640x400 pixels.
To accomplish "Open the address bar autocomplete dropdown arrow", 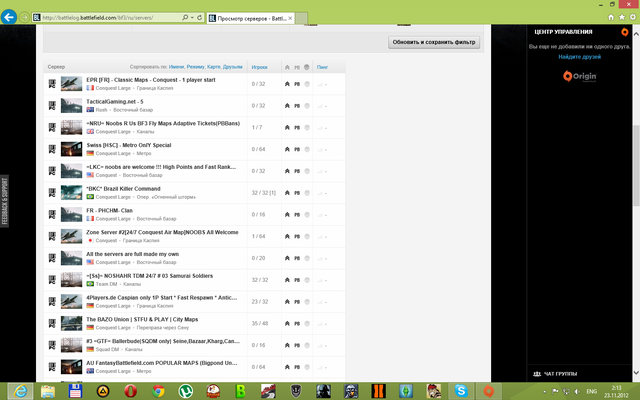I will (192, 18).
